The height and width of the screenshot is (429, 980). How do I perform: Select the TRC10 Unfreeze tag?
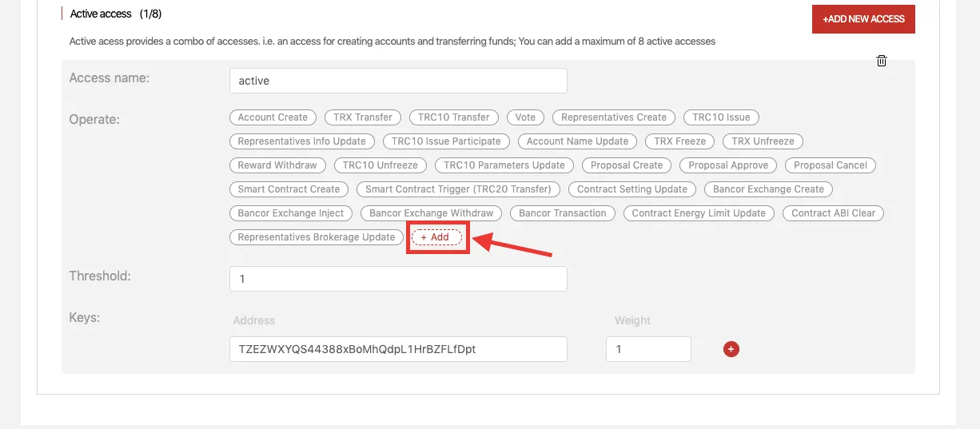380,165
